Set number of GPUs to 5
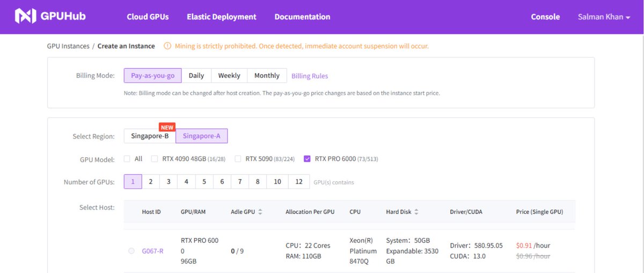This screenshot has height=273, width=644. coord(204,182)
